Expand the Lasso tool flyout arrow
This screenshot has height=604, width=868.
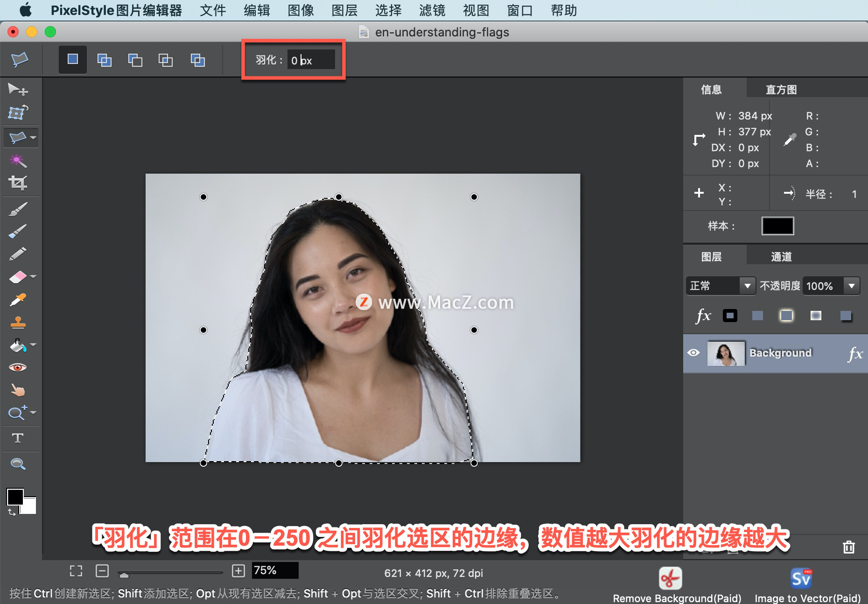32,138
